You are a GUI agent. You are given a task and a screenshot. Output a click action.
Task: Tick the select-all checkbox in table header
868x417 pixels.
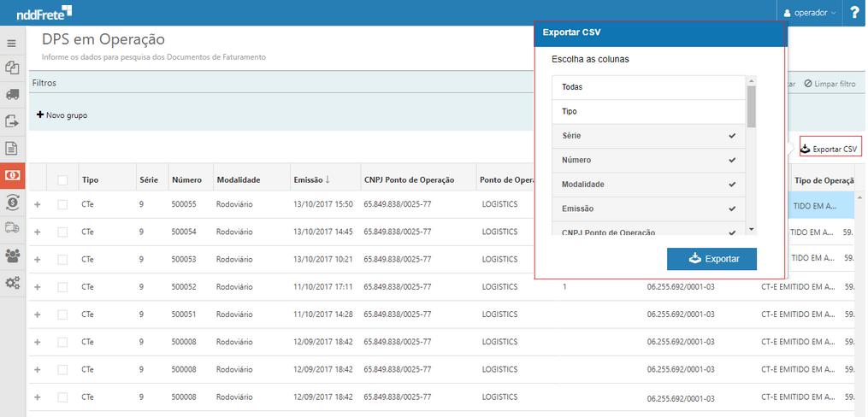pyautogui.click(x=62, y=180)
